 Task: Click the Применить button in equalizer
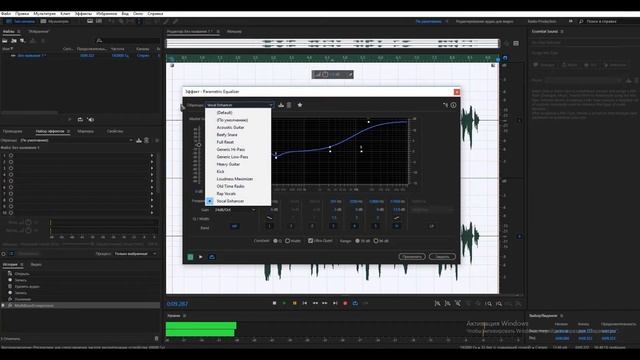(x=412, y=257)
